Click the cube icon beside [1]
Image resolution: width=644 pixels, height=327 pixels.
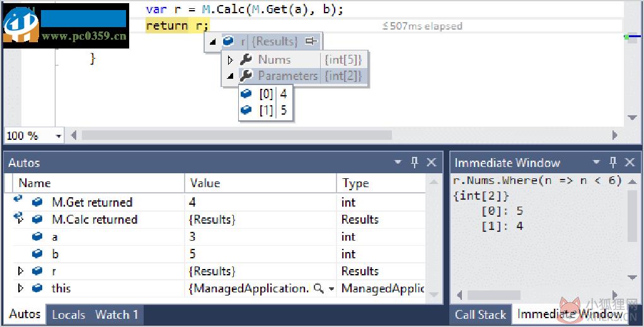click(246, 110)
